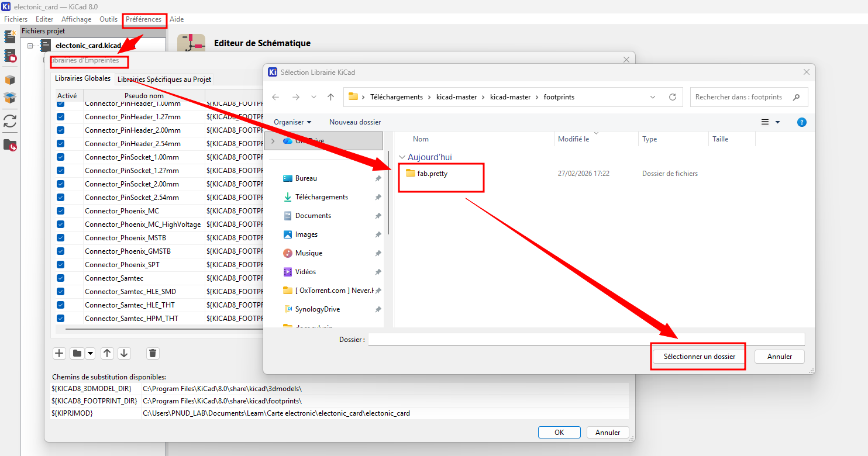Open Documents in the navigation pane
This screenshot has height=456, width=868.
[x=313, y=216]
